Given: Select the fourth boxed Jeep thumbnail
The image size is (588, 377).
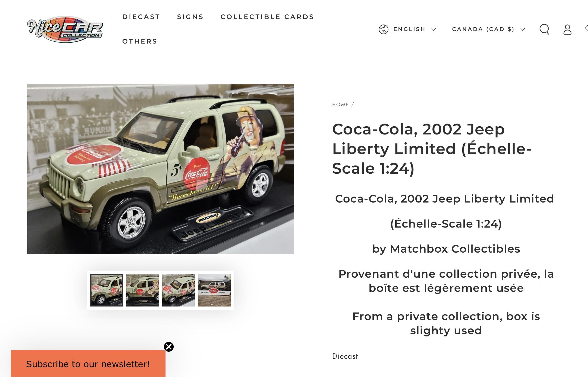Looking at the screenshot, I should [215, 290].
